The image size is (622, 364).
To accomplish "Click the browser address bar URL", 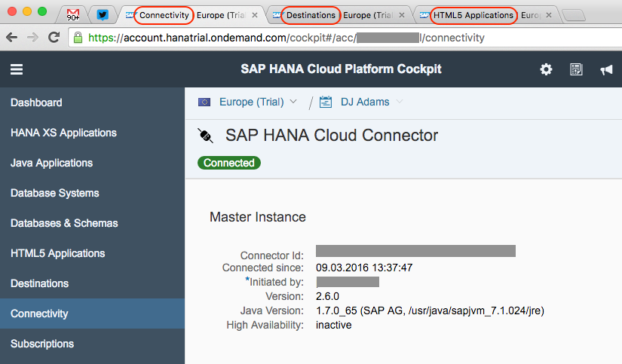I will 286,38.
